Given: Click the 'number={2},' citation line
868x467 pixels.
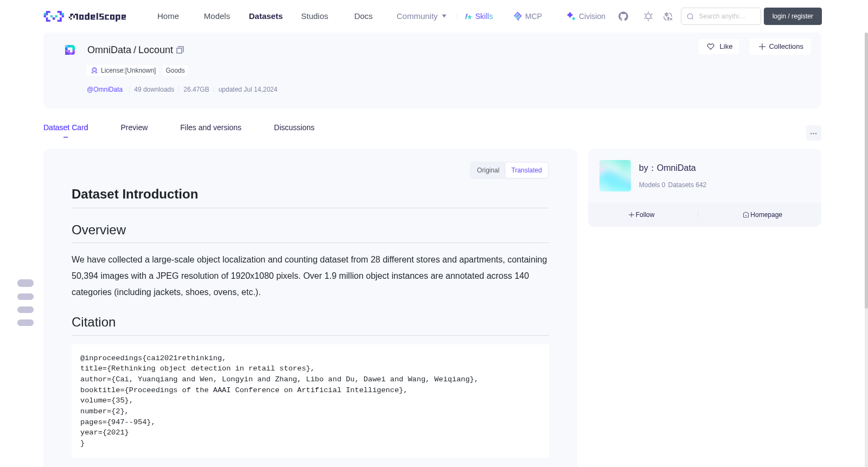Looking at the screenshot, I should (x=104, y=411).
